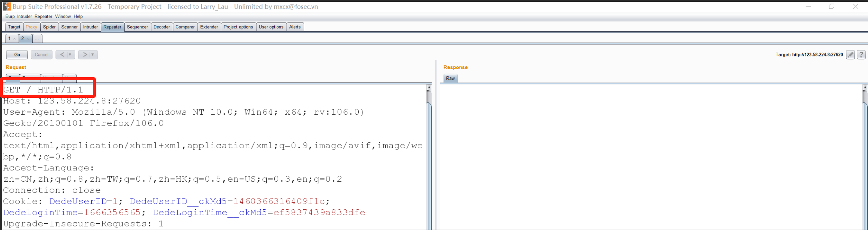Image resolution: width=868 pixels, height=230 pixels.
Task: Switch to the Sequencer tab
Action: coord(137,27)
